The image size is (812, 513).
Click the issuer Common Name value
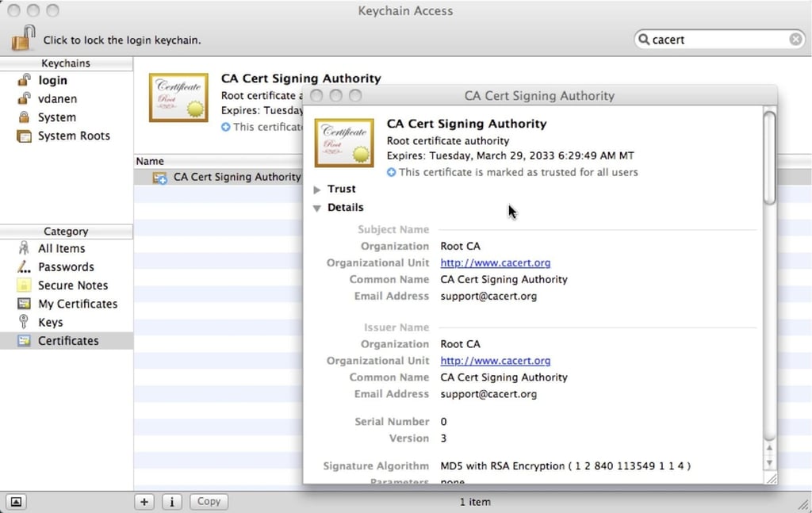point(504,377)
